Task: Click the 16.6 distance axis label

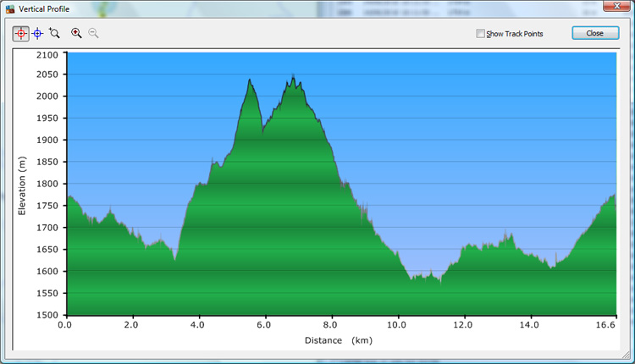Action: 605,325
